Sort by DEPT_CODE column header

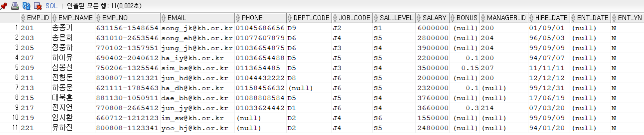tap(309, 18)
